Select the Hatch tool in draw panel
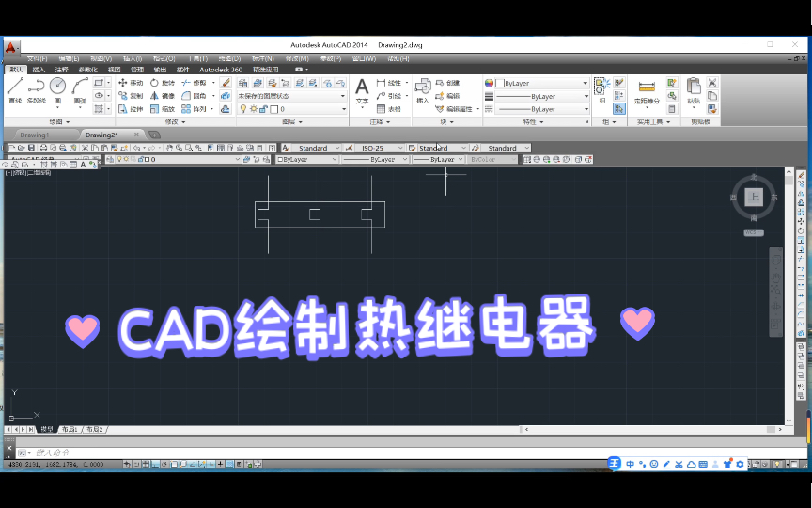Screen dimensions: 812x508 pos(99,109)
